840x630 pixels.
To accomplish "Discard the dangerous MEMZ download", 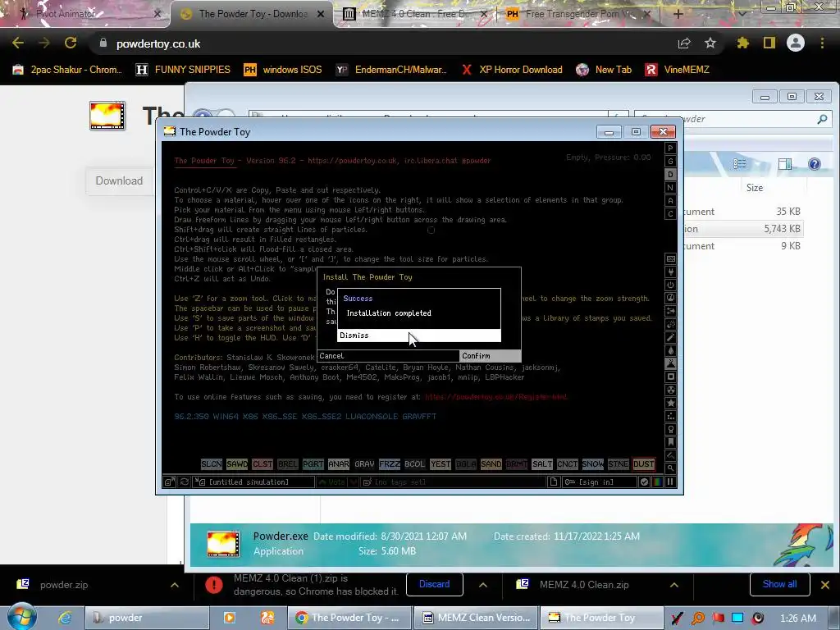I will [435, 584].
